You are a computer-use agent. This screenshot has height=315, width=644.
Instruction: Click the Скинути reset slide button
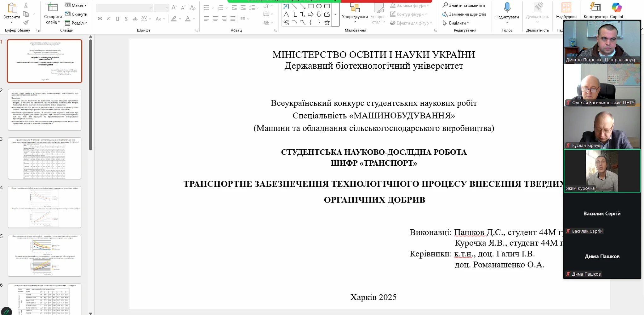(x=76, y=14)
